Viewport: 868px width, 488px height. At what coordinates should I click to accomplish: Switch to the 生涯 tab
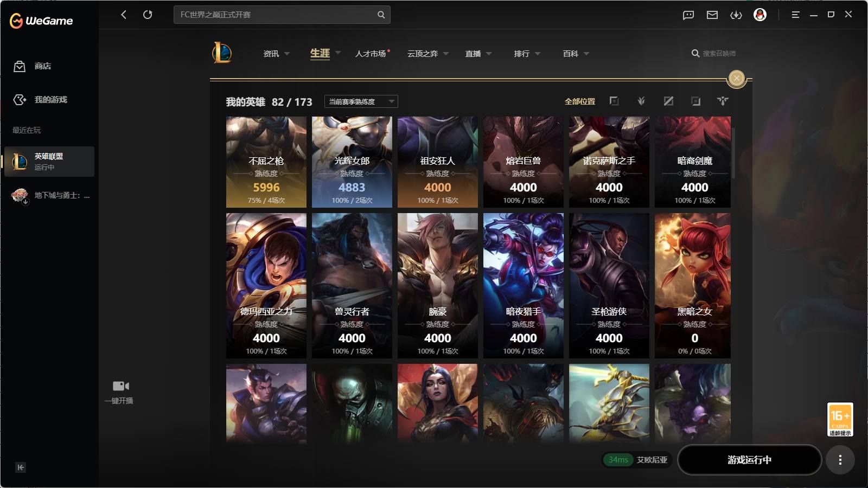[320, 53]
